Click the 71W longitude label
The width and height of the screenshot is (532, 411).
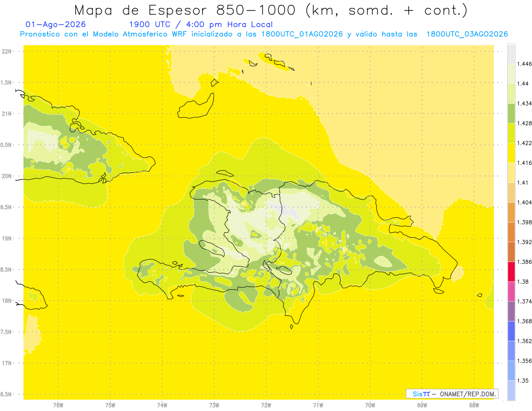[318, 405]
